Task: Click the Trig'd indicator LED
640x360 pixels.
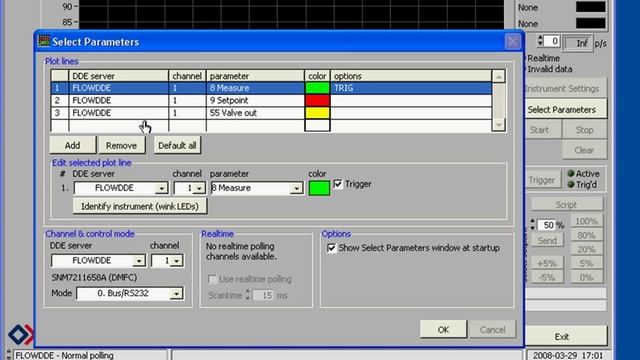Action: pos(571,184)
